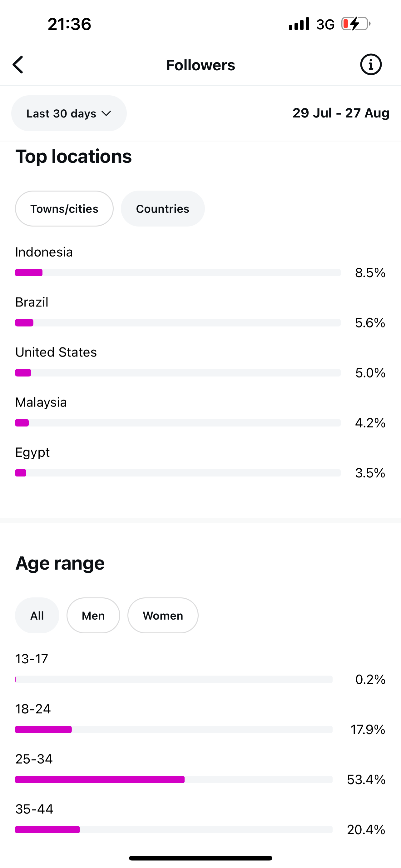The height and width of the screenshot is (868, 401).
Task: Tap the battery charging icon
Action: (355, 24)
